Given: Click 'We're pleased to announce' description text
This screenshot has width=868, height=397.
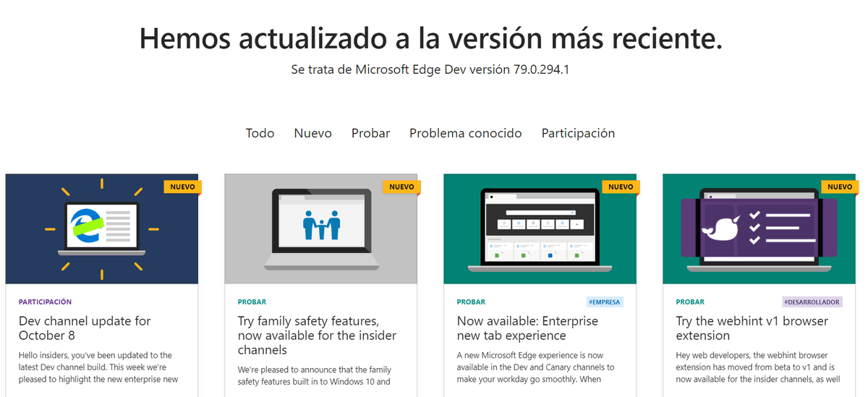Looking at the screenshot, I should tap(314, 376).
